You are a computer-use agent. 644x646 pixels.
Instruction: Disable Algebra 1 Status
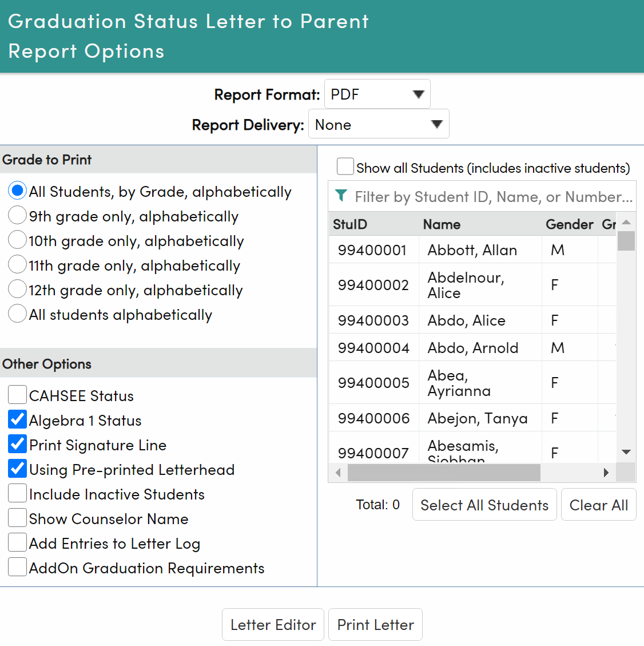(17, 419)
